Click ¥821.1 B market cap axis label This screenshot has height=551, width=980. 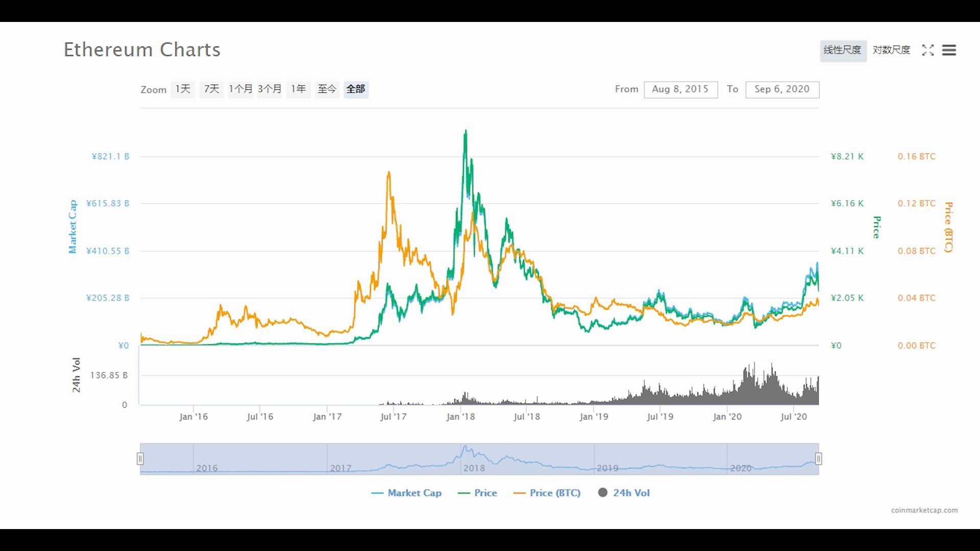[x=110, y=157]
